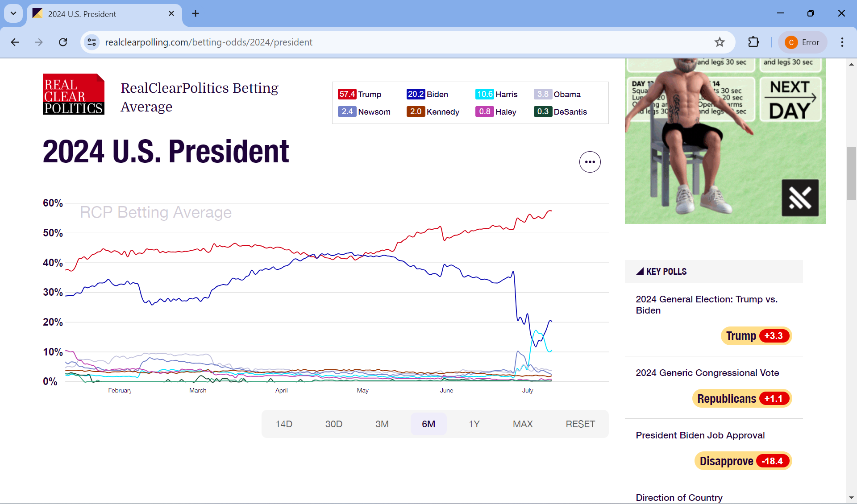Open Direction of Country link
The height and width of the screenshot is (504, 857).
click(x=679, y=498)
